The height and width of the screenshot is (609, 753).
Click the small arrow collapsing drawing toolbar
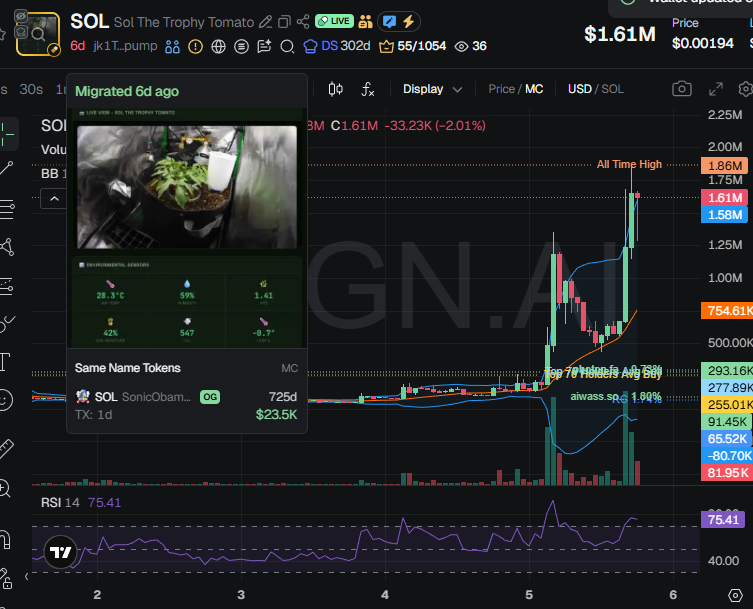click(x=27, y=577)
